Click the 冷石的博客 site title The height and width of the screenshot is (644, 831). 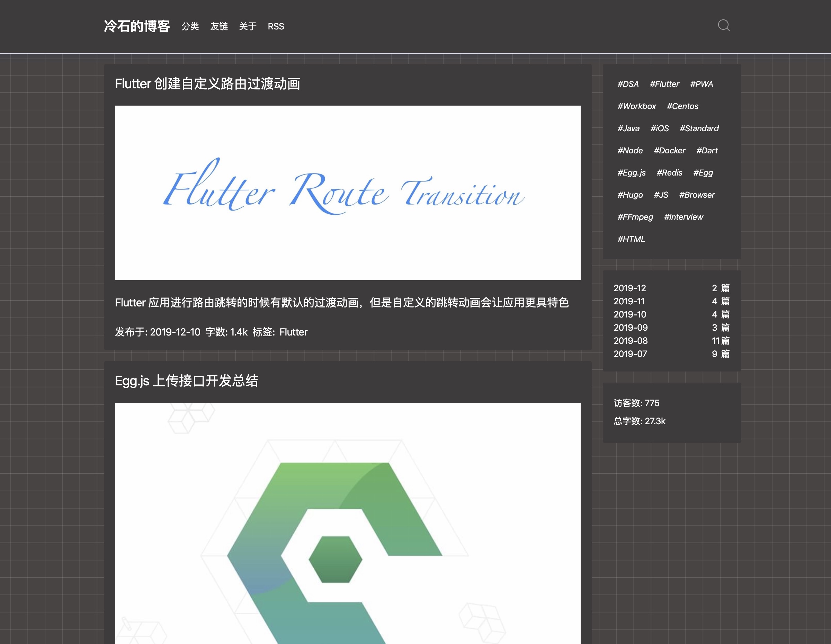click(x=137, y=26)
